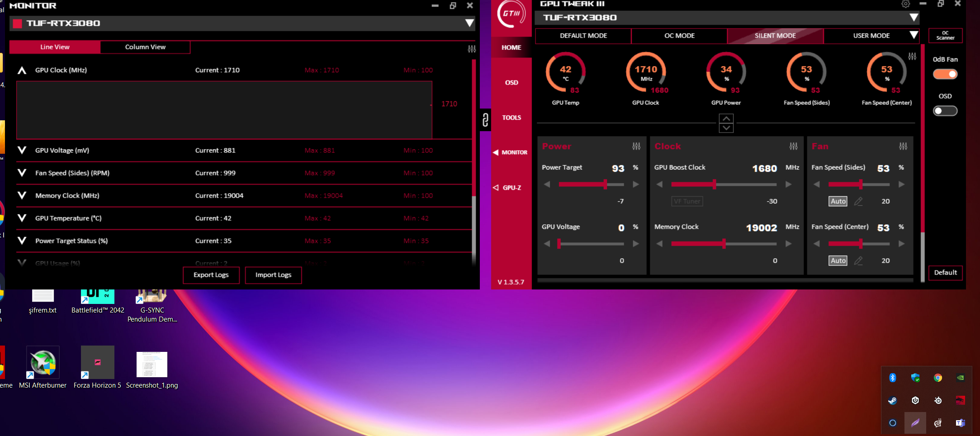Click the Power Target slider handle

[605, 184]
